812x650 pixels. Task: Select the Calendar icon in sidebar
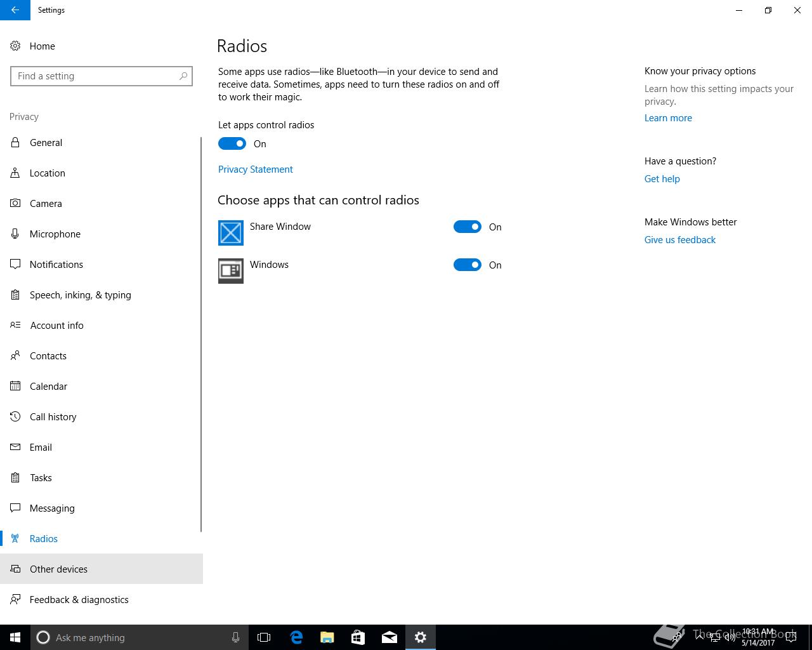tap(15, 387)
